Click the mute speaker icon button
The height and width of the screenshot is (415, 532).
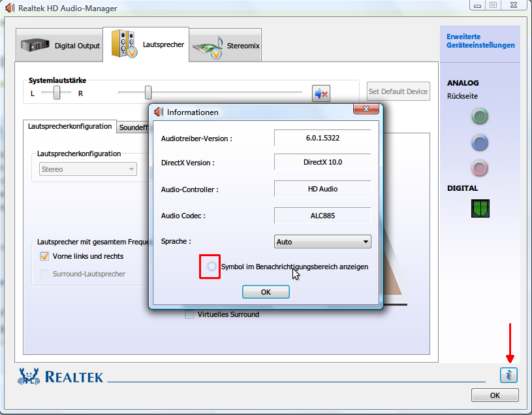(x=321, y=93)
